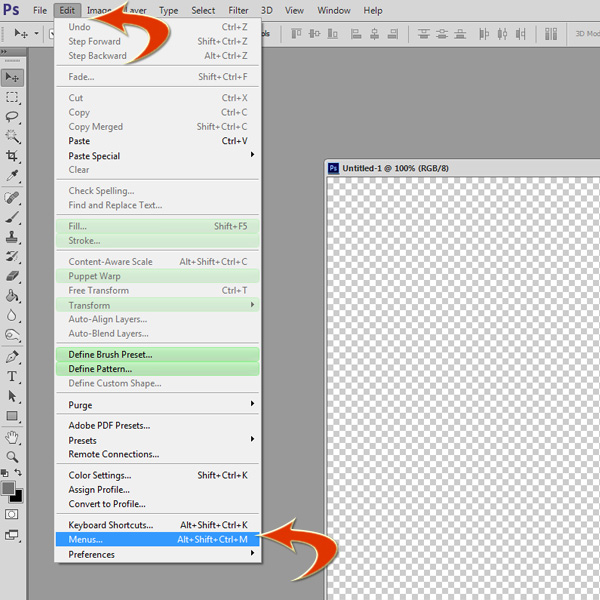Select the Spot Healing Brush tool

tap(12, 198)
